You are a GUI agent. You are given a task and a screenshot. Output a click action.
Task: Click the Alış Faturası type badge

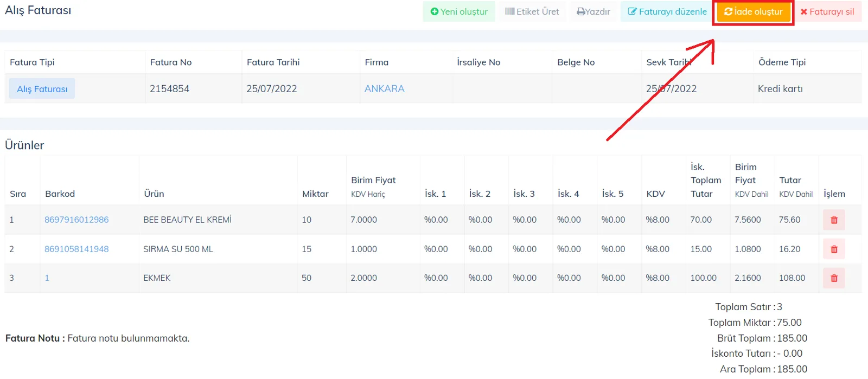pos(42,89)
